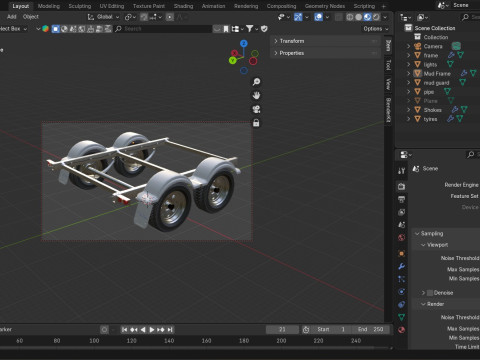Toggle camera view with camera icon

coord(256,109)
